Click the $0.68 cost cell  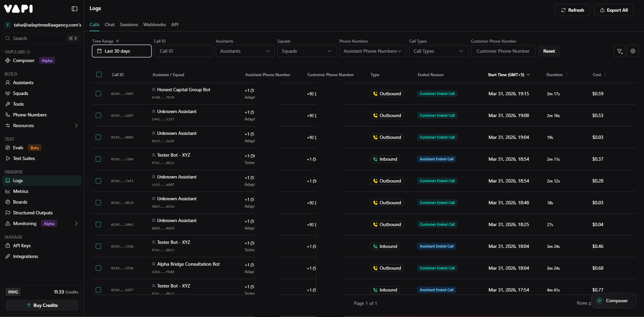click(x=598, y=268)
